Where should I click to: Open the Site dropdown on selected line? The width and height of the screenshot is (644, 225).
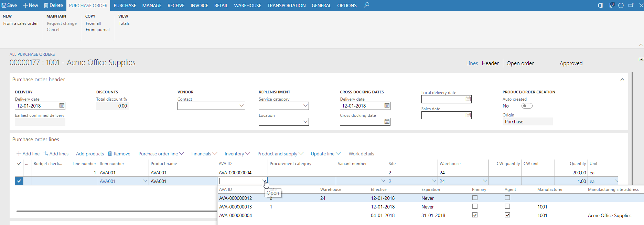[x=434, y=181]
